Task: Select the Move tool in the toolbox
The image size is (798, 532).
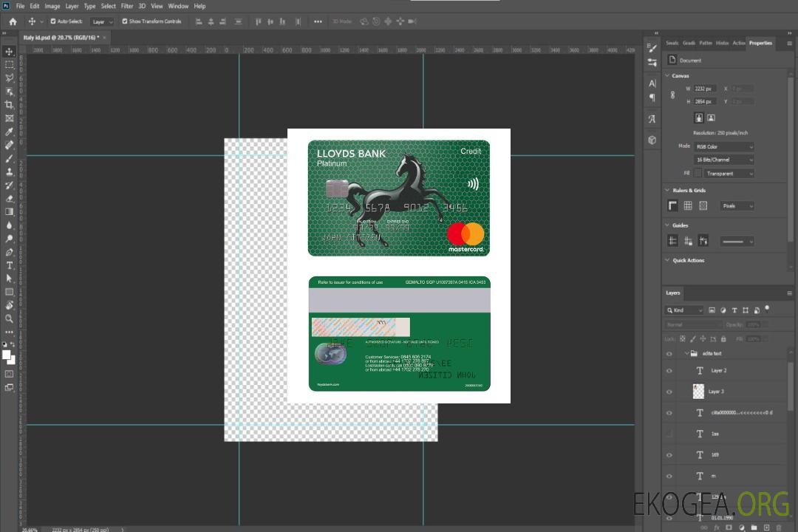Action: pyautogui.click(x=9, y=52)
